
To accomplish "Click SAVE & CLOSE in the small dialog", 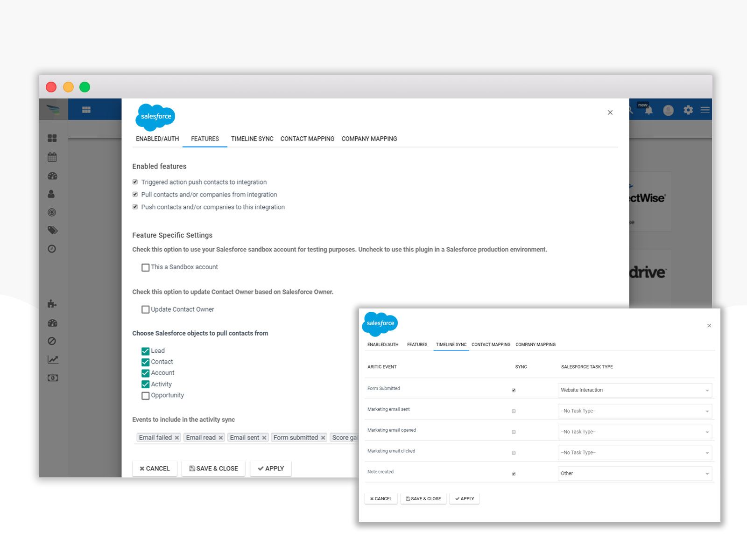I will (423, 499).
